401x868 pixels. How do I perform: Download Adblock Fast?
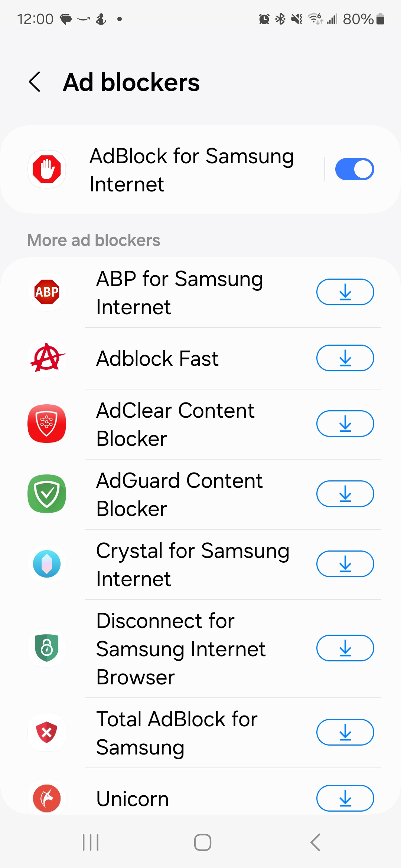pyautogui.click(x=345, y=358)
